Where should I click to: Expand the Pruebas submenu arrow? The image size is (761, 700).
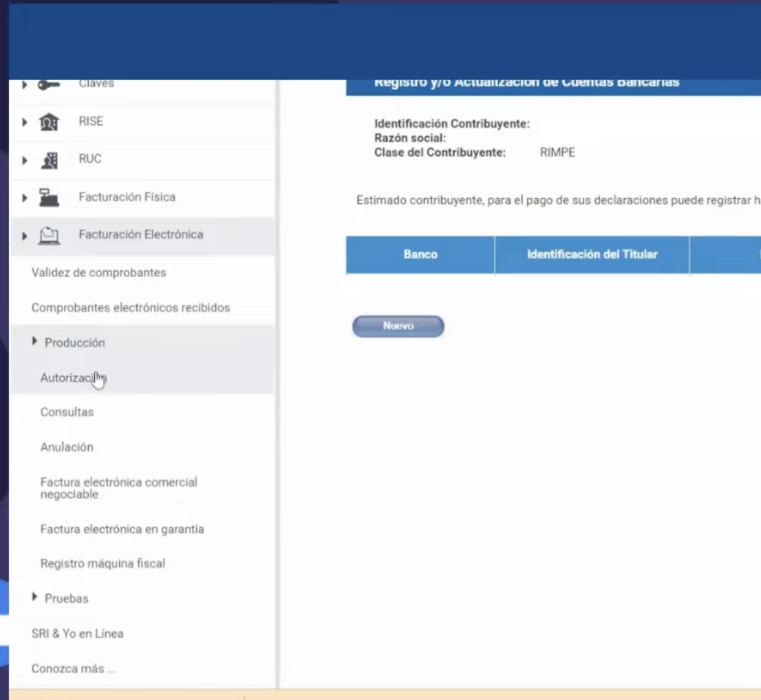pyautogui.click(x=34, y=597)
